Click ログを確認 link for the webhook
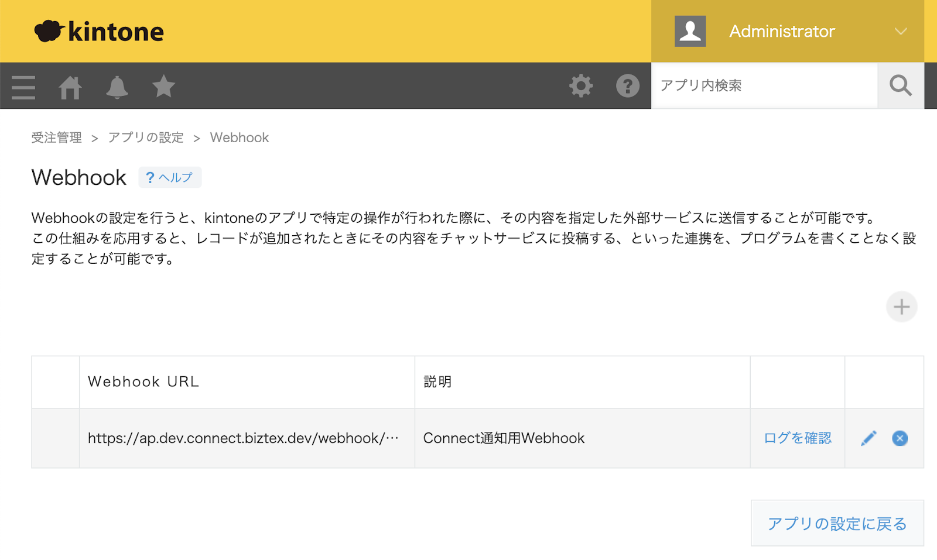This screenshot has width=937, height=560. click(x=798, y=438)
